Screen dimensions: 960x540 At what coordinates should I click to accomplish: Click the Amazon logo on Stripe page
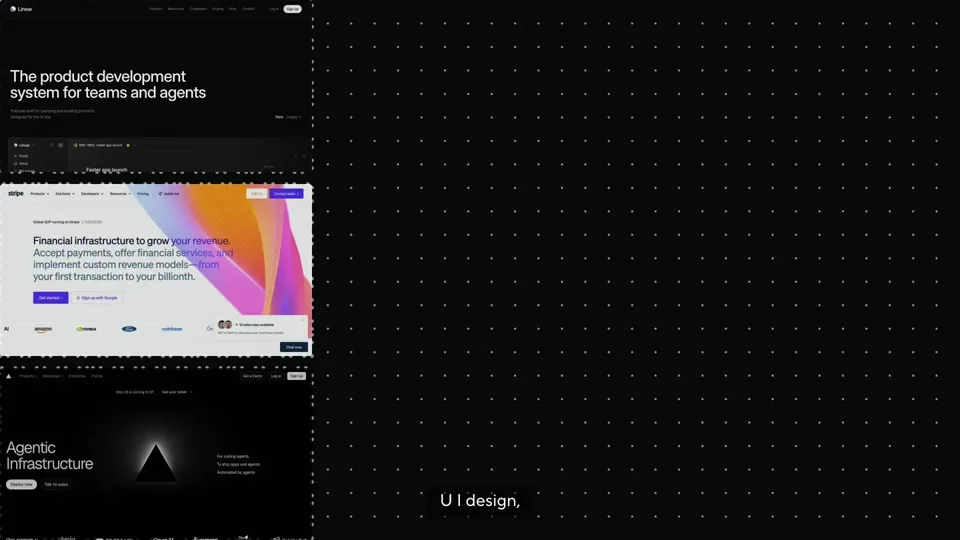pos(43,329)
